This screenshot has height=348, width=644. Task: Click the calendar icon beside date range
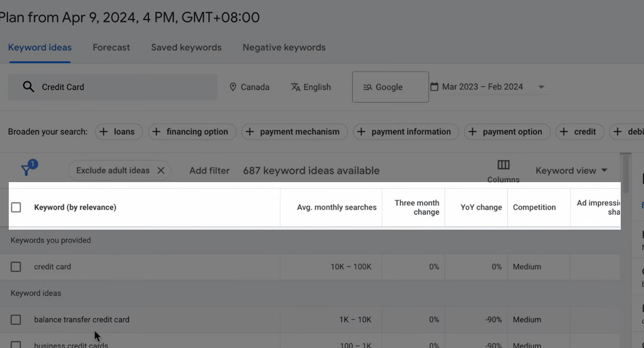[x=434, y=86]
